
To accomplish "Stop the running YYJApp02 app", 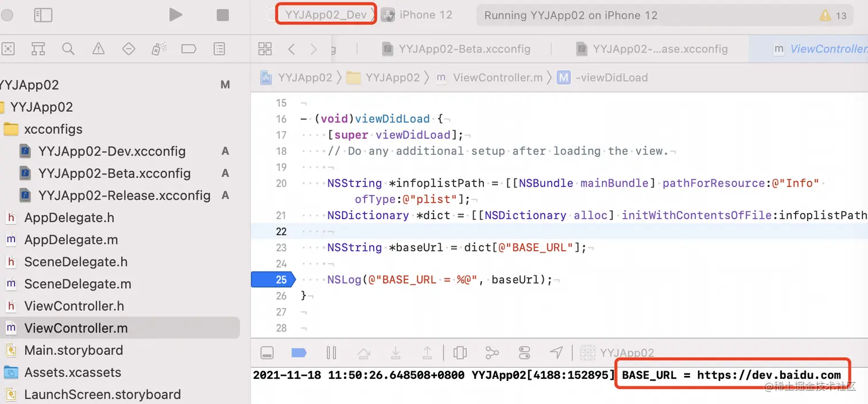I will (223, 15).
